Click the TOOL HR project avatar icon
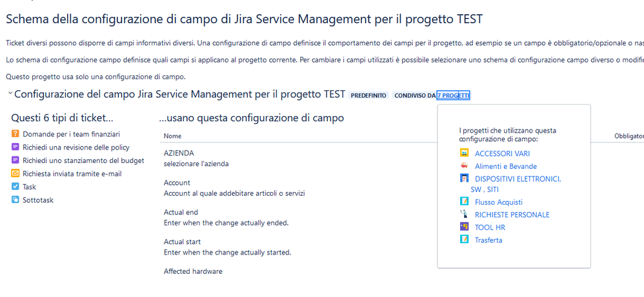 pyautogui.click(x=464, y=226)
